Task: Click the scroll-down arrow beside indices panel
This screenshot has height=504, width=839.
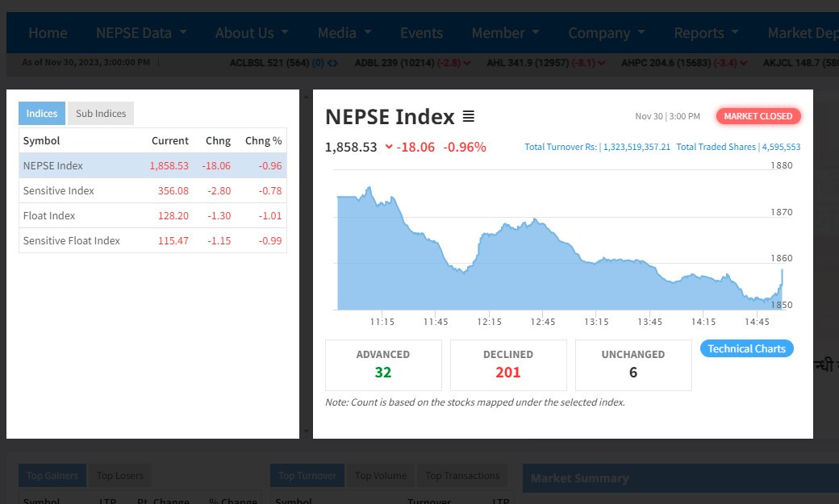Action: click(306, 431)
